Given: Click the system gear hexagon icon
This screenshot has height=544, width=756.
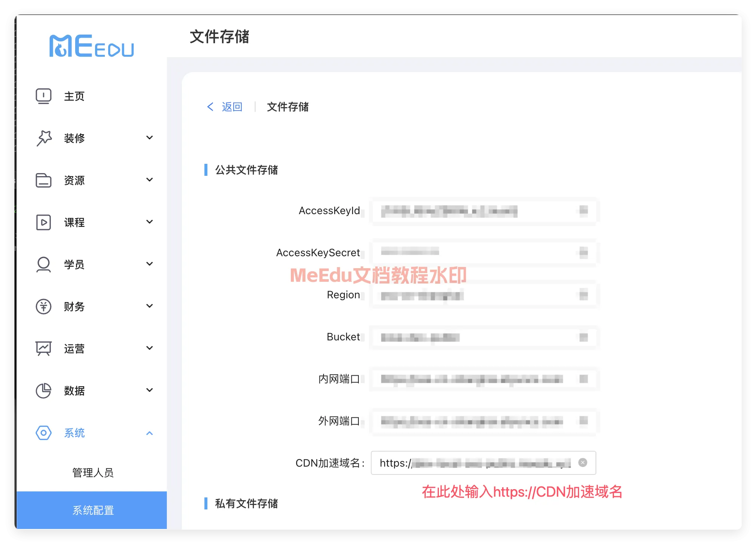Looking at the screenshot, I should [x=44, y=433].
